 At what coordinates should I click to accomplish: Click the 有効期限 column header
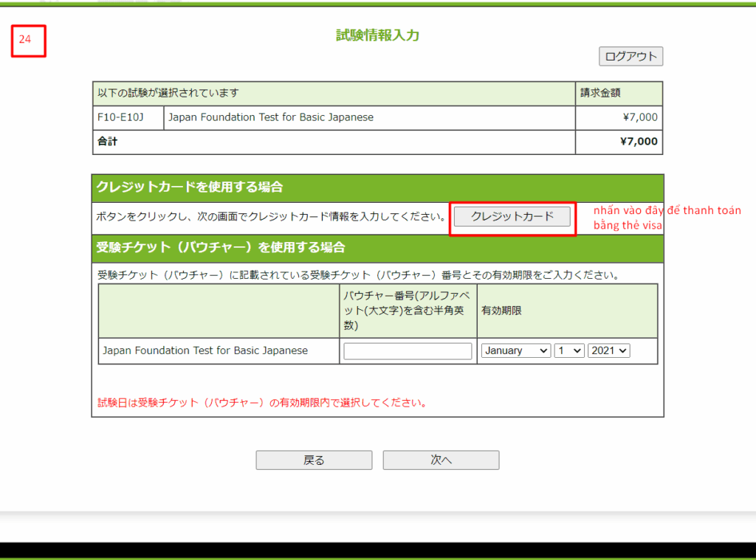click(x=501, y=311)
